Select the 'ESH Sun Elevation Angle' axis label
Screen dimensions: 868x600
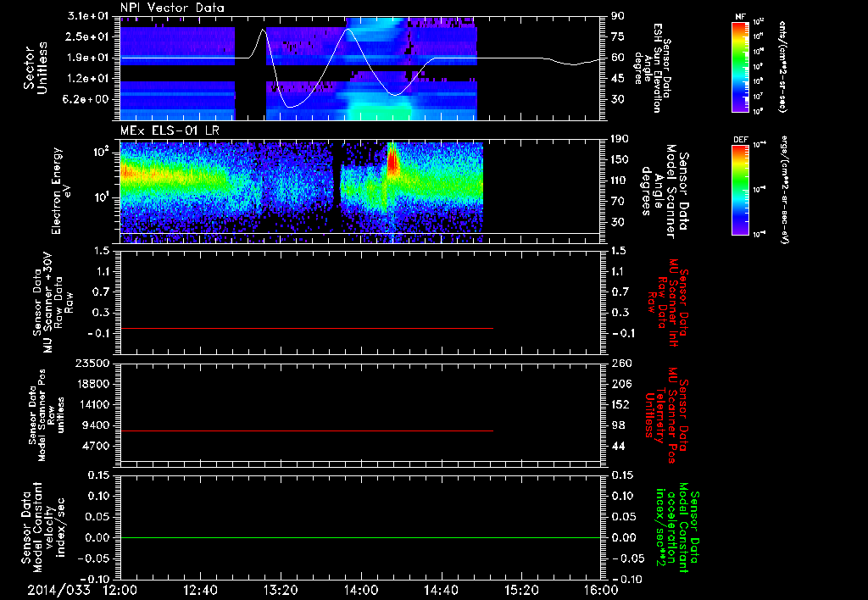(652, 68)
